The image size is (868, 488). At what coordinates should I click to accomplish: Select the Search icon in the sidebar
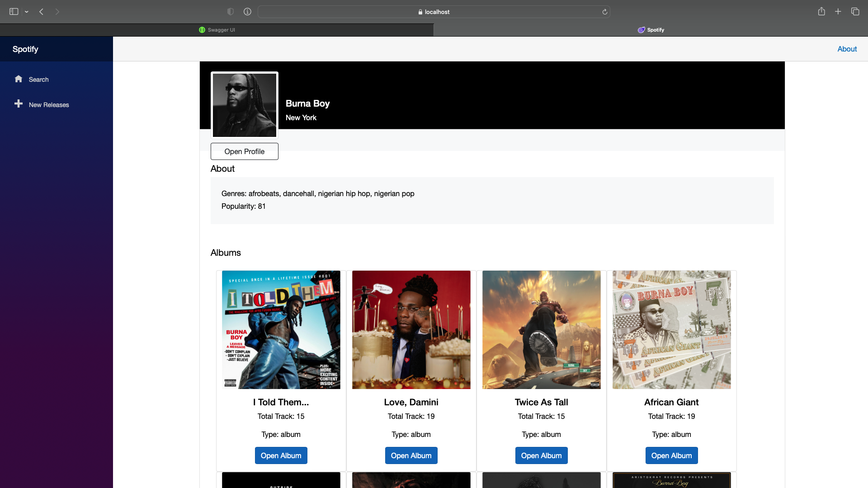(x=19, y=79)
